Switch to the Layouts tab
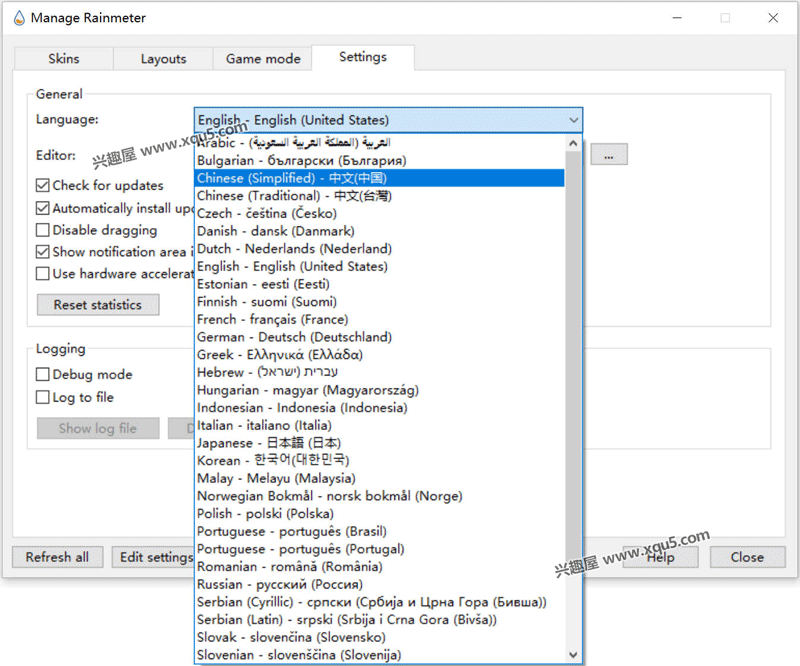This screenshot has height=666, width=800. pyautogui.click(x=163, y=59)
